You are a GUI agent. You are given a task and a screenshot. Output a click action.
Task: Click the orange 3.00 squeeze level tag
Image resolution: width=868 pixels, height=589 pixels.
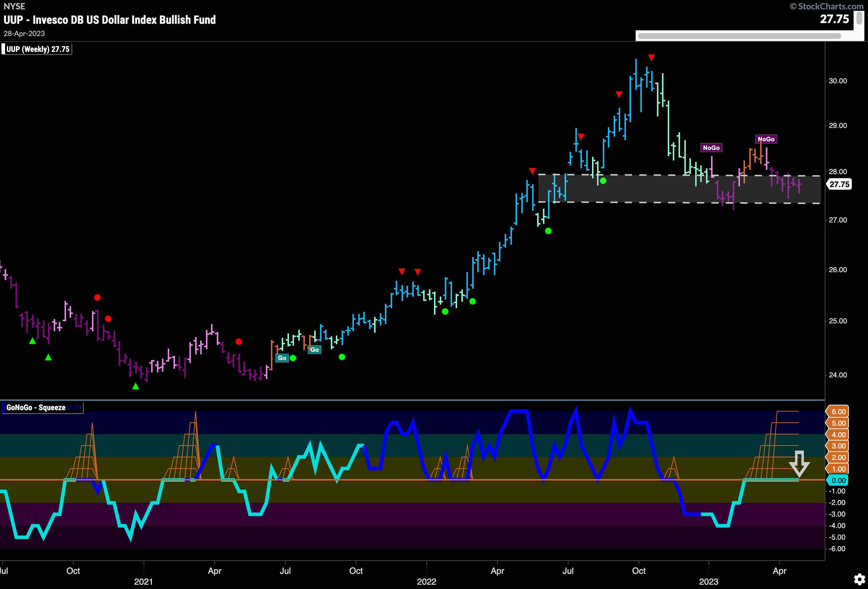click(838, 446)
